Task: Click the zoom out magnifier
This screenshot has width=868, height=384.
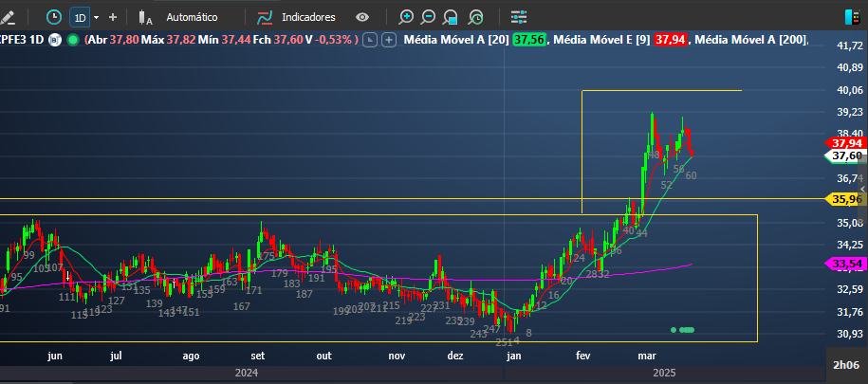Action: pos(429,17)
